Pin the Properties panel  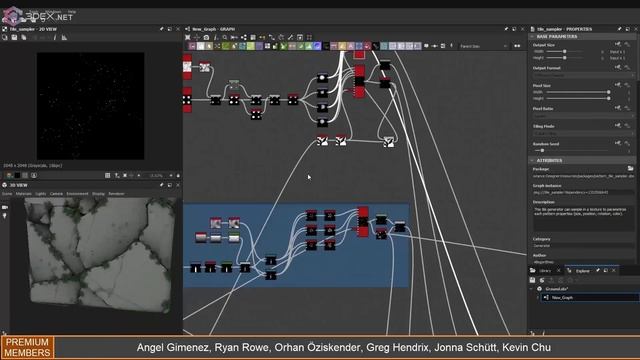tap(620, 29)
